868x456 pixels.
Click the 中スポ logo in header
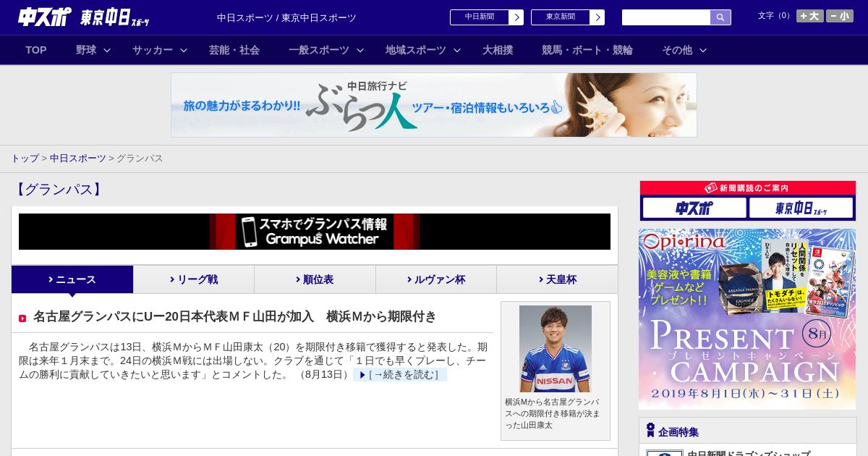(x=43, y=17)
